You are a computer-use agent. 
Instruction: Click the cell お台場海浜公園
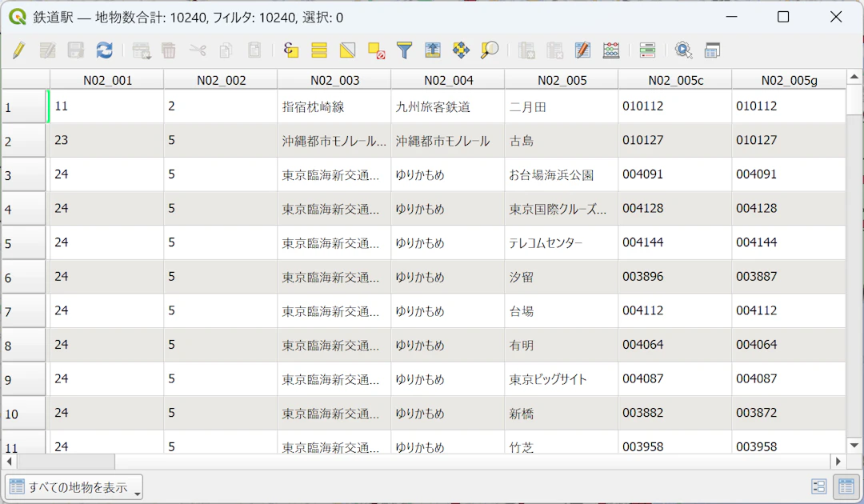561,174
